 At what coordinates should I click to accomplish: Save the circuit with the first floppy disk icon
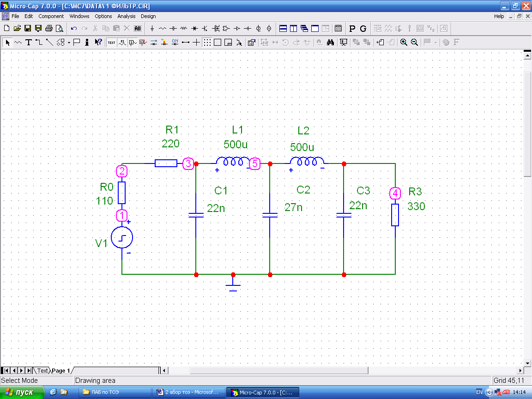(28, 29)
